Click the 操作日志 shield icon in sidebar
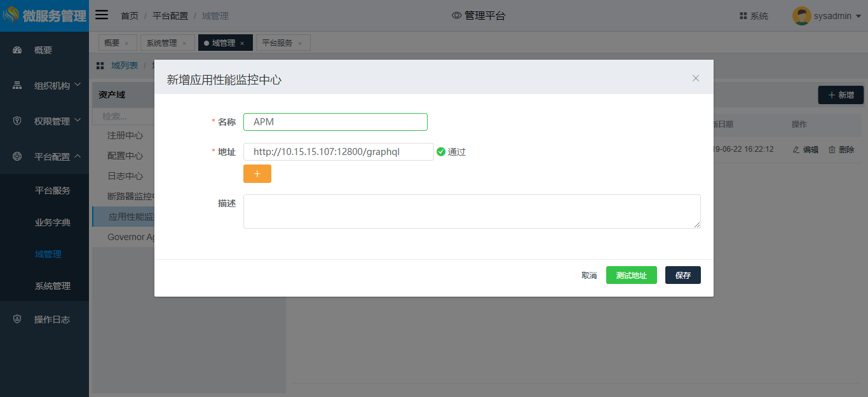This screenshot has height=397, width=868. (18, 320)
